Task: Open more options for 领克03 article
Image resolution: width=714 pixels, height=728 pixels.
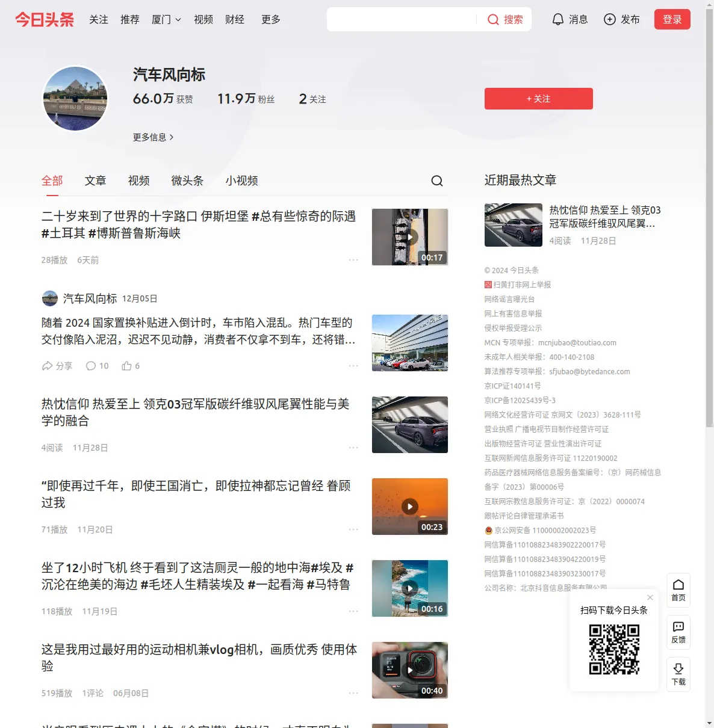Action: coord(353,448)
